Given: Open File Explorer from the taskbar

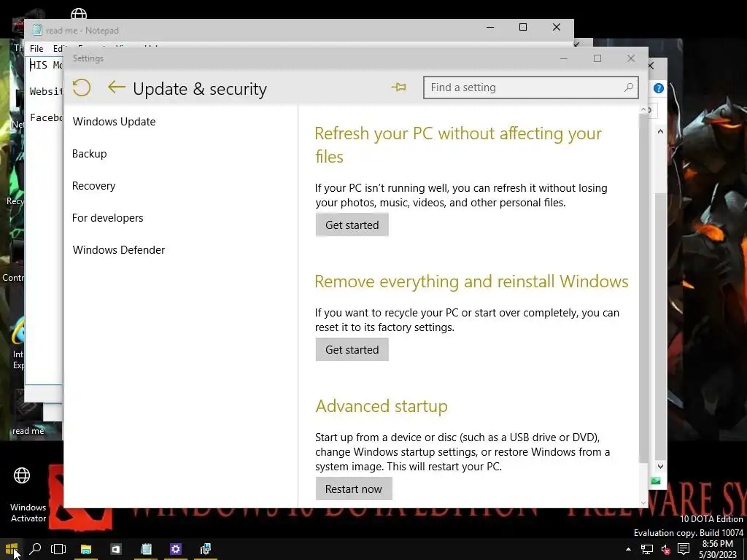Looking at the screenshot, I should click(x=86, y=549).
